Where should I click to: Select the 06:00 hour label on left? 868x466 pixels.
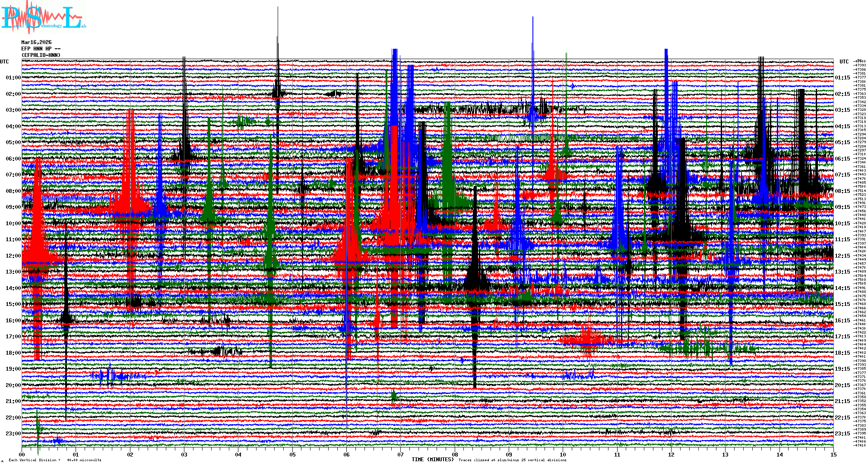click(x=13, y=159)
